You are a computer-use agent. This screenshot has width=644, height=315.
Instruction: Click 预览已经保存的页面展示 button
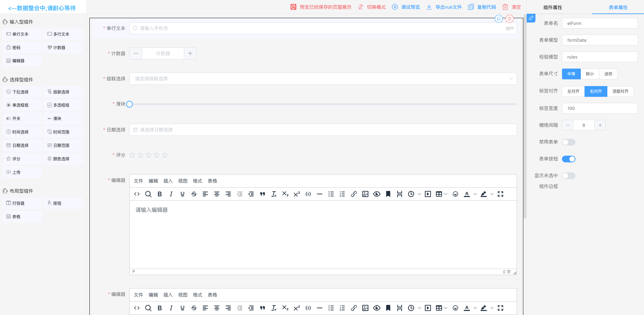pos(321,7)
